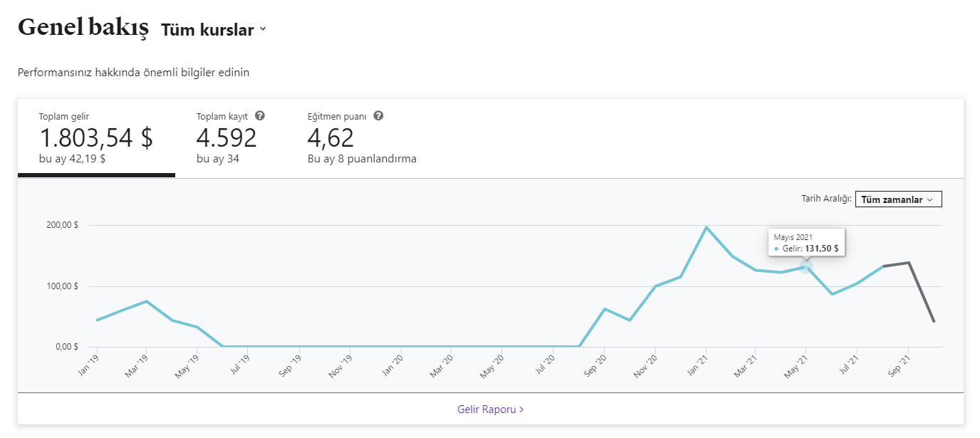Click the 4,62 instructor rating value
The image size is (980, 438).
pyautogui.click(x=330, y=137)
